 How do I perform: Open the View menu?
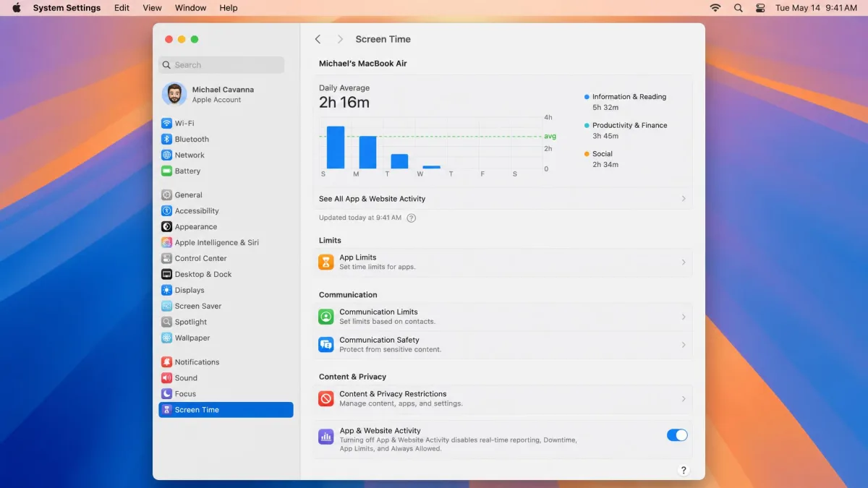pyautogui.click(x=152, y=8)
